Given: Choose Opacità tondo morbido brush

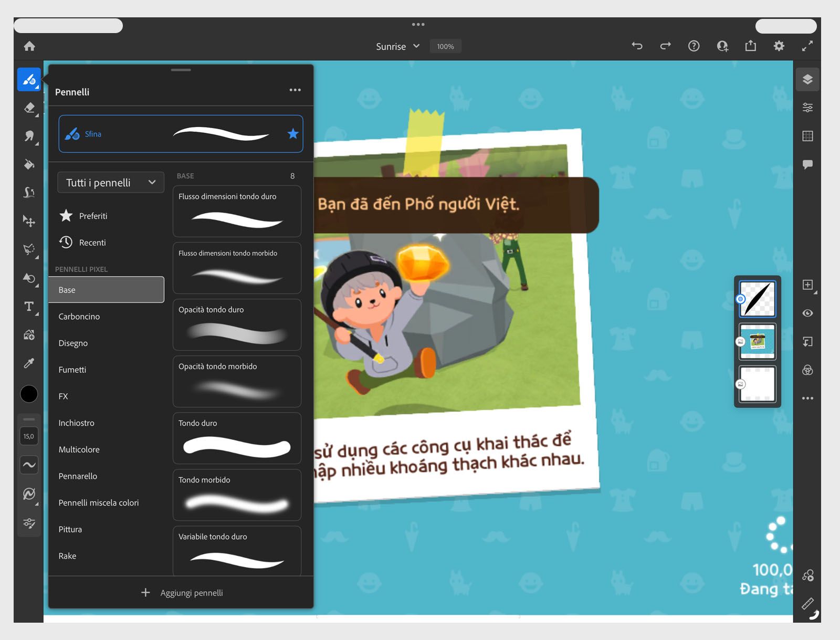Looking at the screenshot, I should coord(237,382).
